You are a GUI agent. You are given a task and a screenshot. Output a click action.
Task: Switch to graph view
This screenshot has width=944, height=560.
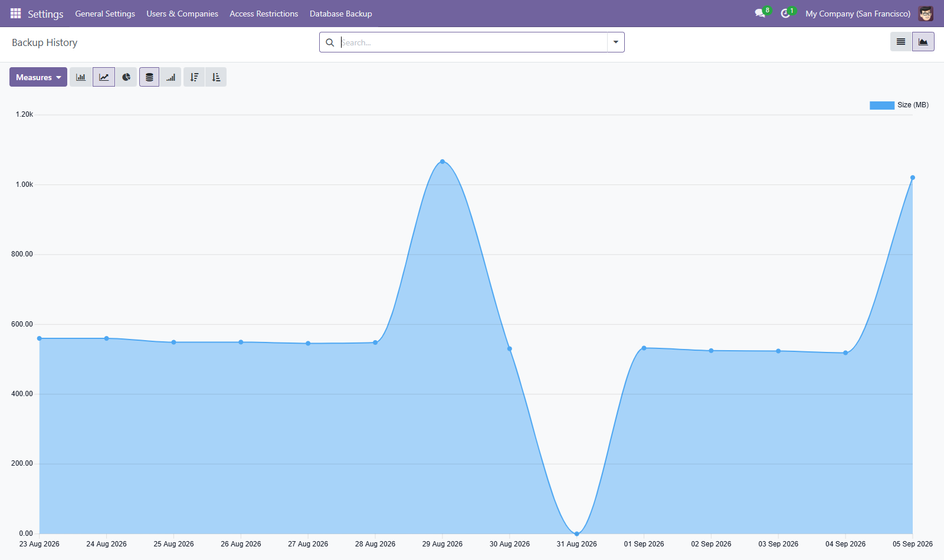click(923, 42)
